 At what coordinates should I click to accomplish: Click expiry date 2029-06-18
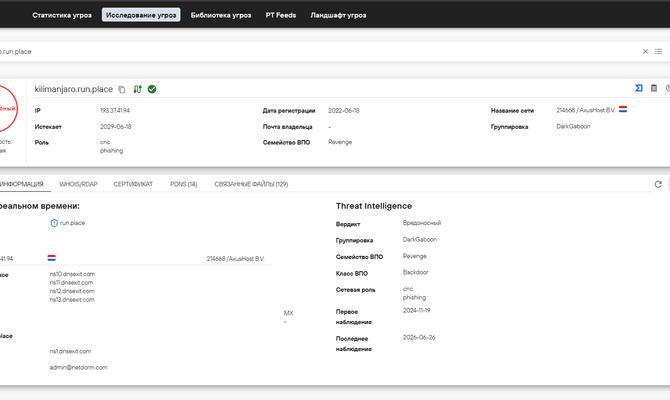[115, 126]
